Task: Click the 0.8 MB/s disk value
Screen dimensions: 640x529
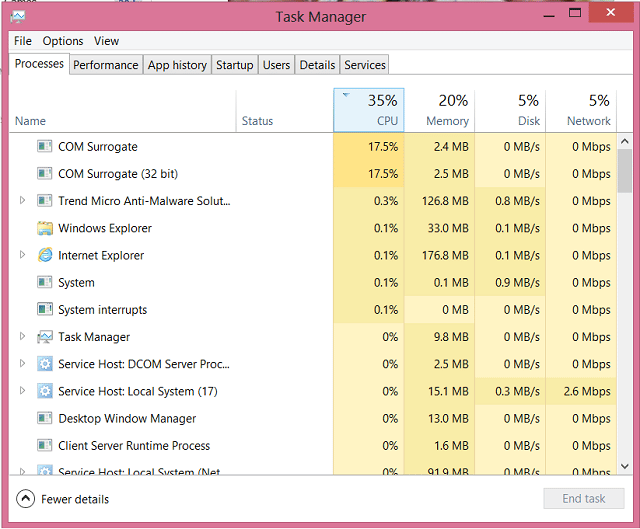Action: click(518, 201)
